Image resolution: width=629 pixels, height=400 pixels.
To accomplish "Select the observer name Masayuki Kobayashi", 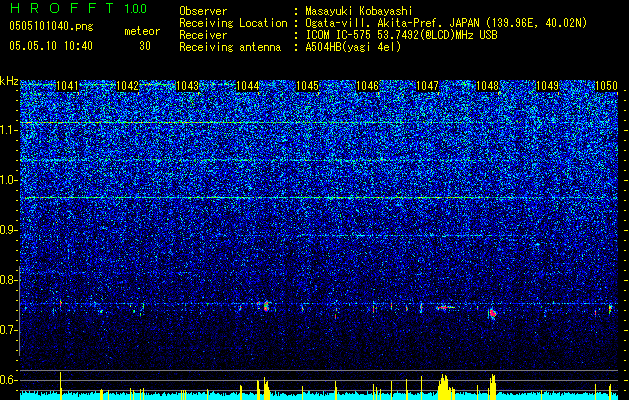I will pyautogui.click(x=359, y=11).
